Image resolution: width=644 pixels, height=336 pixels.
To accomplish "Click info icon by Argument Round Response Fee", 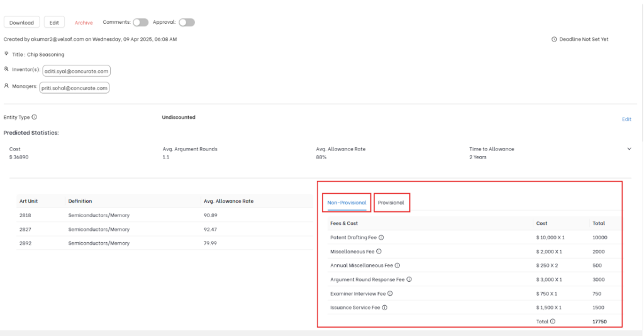I will pyautogui.click(x=409, y=279).
